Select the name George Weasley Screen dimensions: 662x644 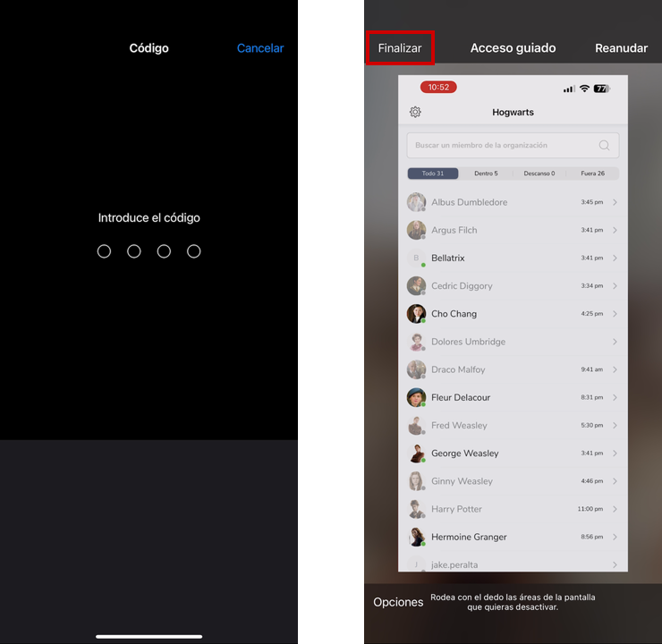[x=465, y=453]
